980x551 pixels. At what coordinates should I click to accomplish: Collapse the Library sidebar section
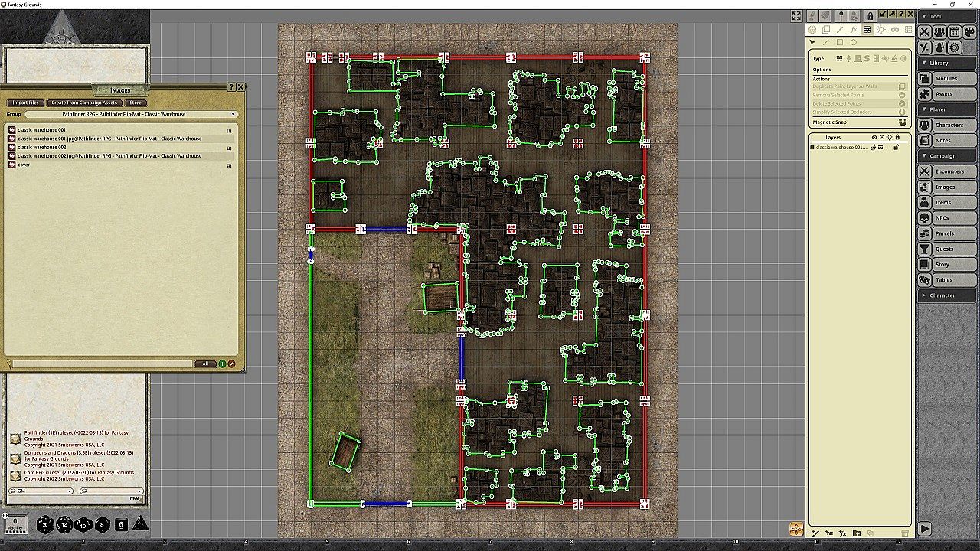point(948,63)
